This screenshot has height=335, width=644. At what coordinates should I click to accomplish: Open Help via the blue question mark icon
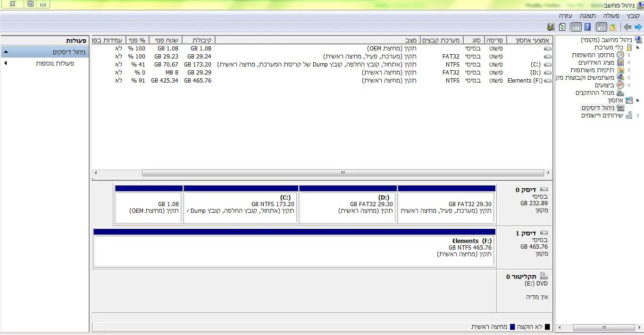587,27
